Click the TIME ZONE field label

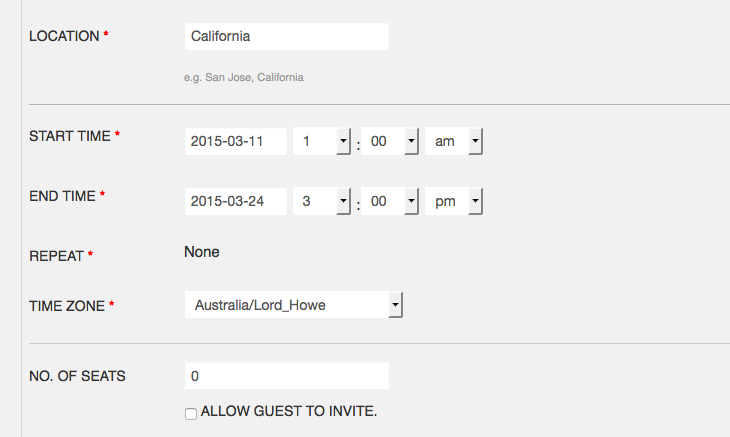coord(67,305)
